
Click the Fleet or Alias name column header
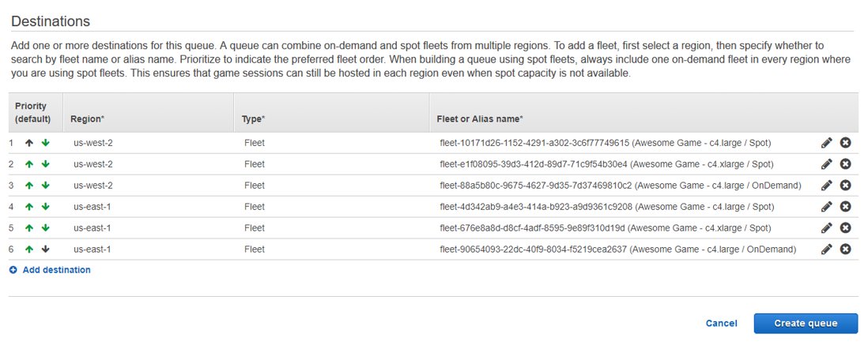coord(479,119)
